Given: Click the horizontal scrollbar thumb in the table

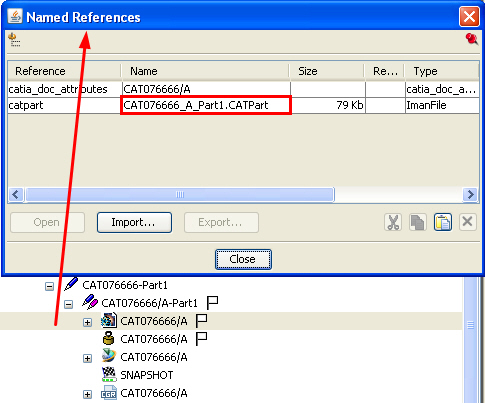Looking at the screenshot, I should 180,195.
